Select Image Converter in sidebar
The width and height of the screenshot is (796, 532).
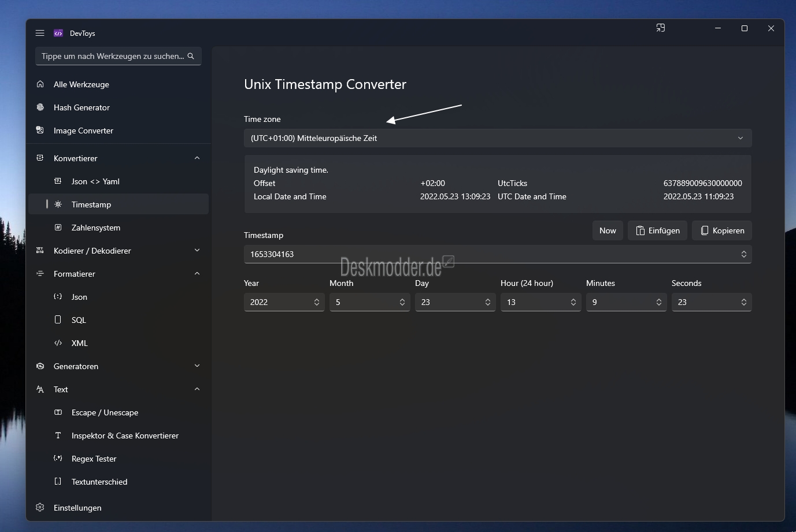pyautogui.click(x=119, y=131)
